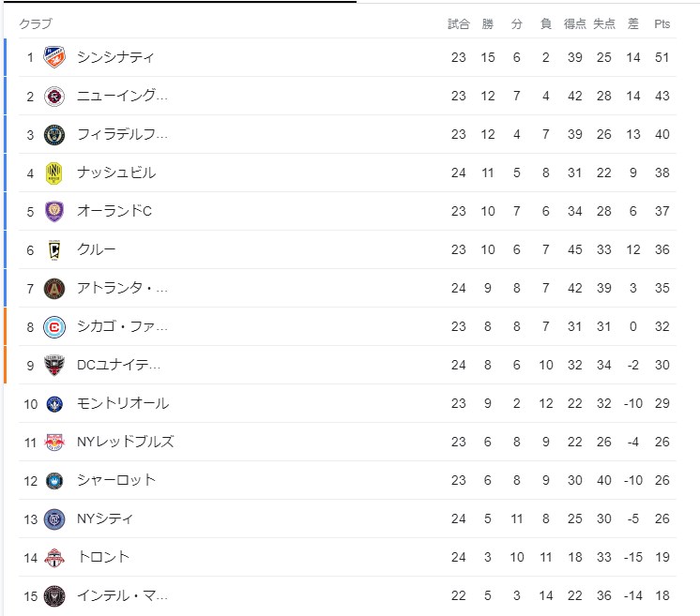700x616 pixels.
Task: Click the 得点 column header
Action: (x=574, y=24)
